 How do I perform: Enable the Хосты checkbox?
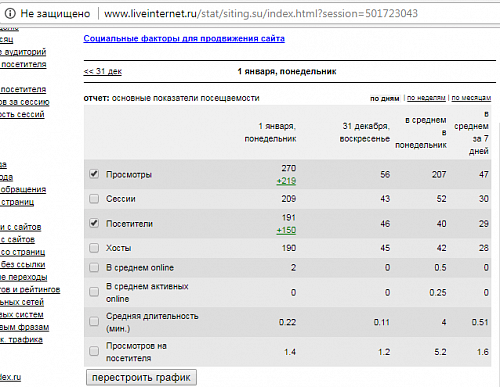pyautogui.click(x=94, y=248)
